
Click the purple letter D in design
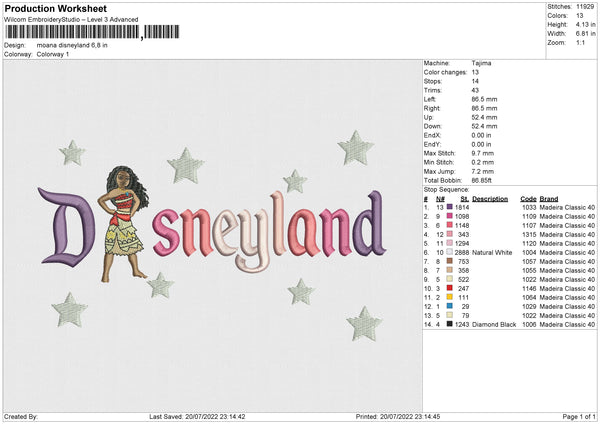(x=67, y=227)
